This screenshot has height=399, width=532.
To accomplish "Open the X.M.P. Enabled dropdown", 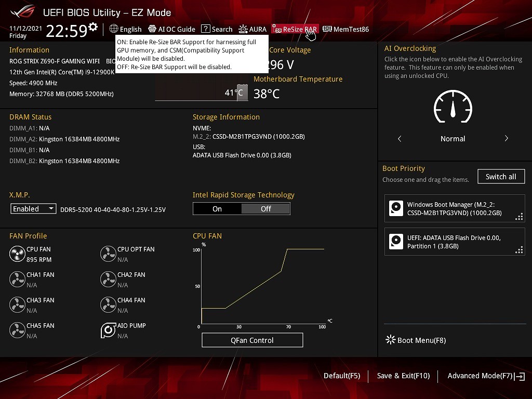I will pyautogui.click(x=33, y=209).
